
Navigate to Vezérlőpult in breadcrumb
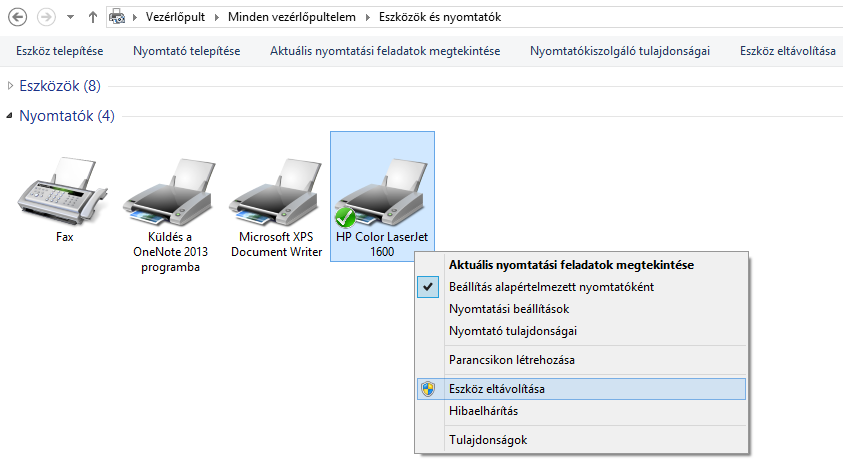[175, 17]
